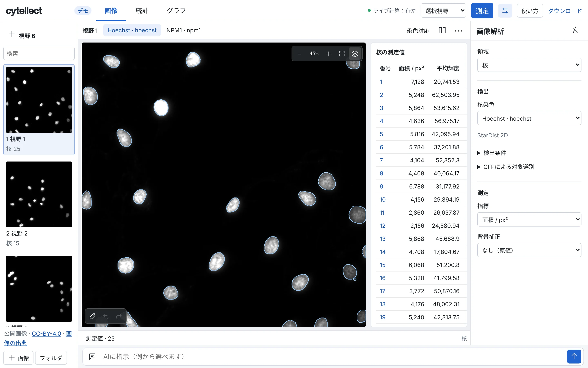Open the 指標 面積 / px² dropdown
The width and height of the screenshot is (588, 368).
coord(529,220)
